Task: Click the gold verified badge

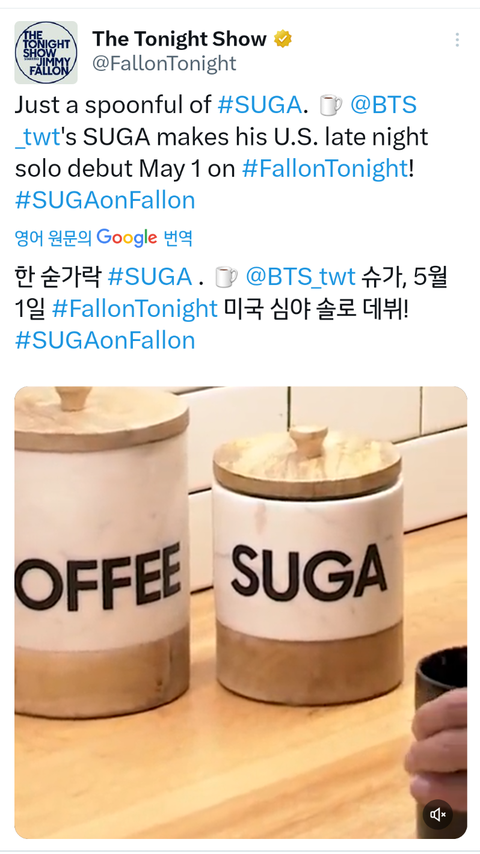Action: tap(283, 39)
